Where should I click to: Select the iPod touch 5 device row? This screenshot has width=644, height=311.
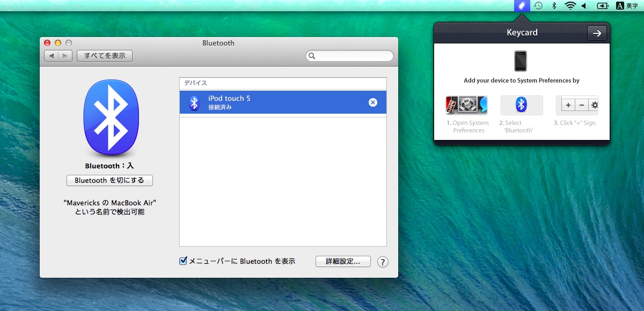point(283,102)
